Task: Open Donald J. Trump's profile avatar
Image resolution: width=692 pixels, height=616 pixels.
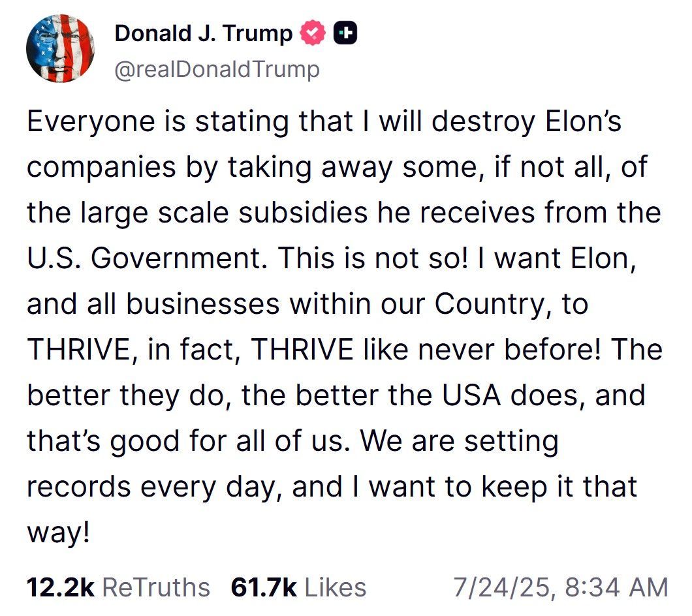Action: pyautogui.click(x=60, y=49)
